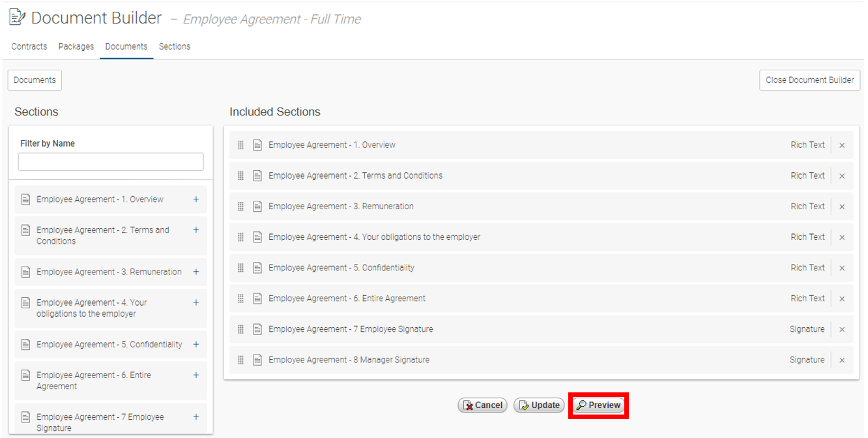Click the drag handle of Employee Signature row

coord(240,329)
